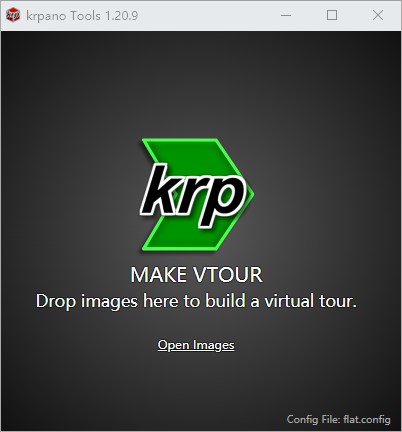The width and height of the screenshot is (402, 432).
Task: Click the word Images in Open Images
Action: coord(214,345)
